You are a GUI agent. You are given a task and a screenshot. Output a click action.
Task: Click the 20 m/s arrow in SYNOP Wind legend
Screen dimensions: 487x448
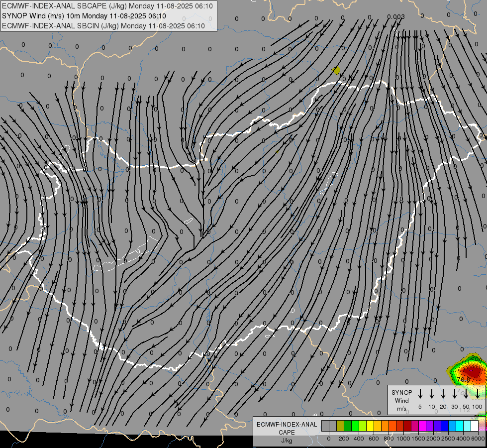[443, 394]
